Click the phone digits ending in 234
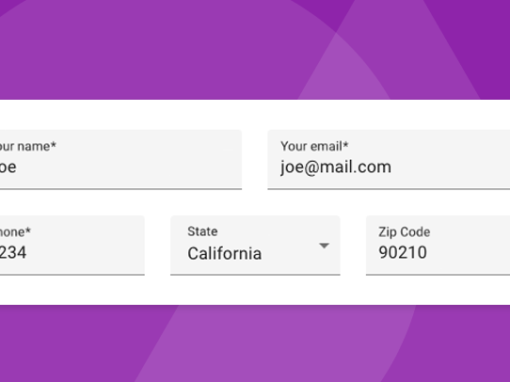The image size is (510, 382). point(13,252)
